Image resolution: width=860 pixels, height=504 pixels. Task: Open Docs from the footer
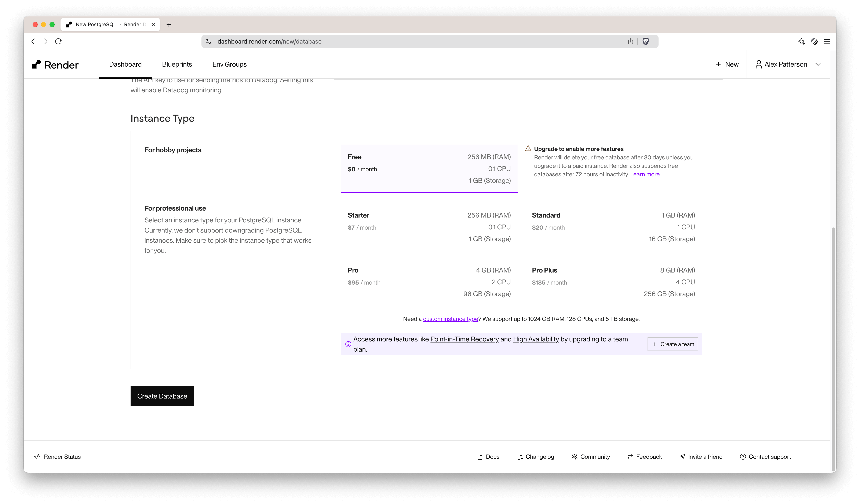coord(488,457)
